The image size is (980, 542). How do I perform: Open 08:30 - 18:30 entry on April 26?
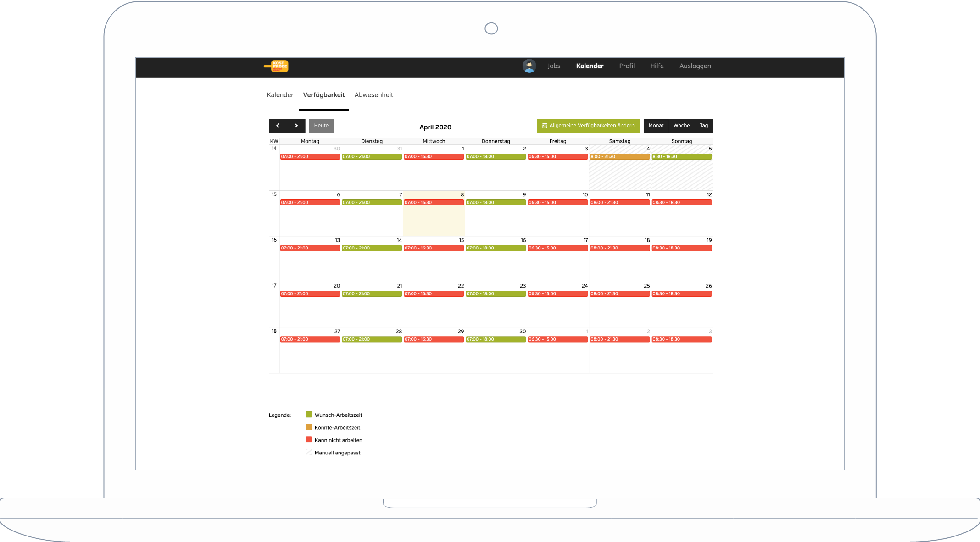coord(682,294)
